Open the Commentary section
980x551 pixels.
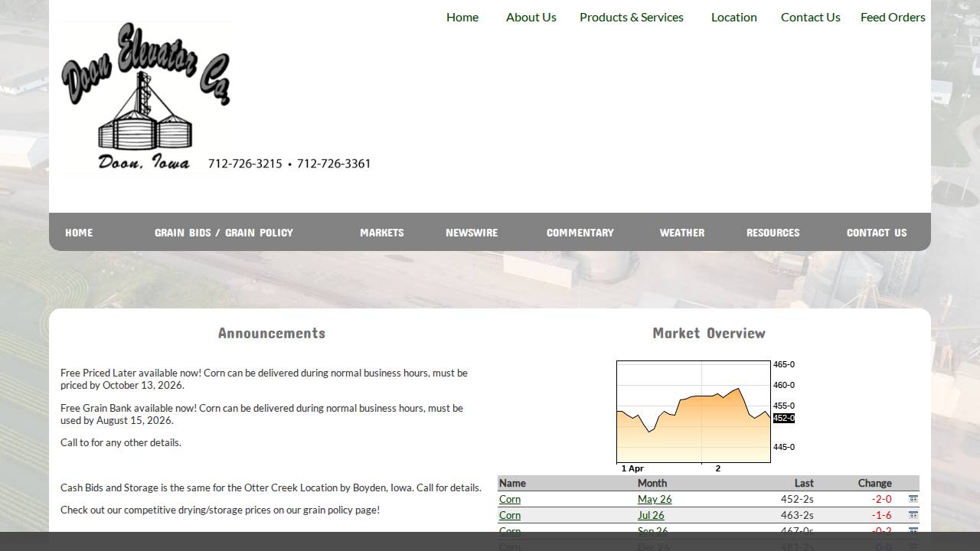pos(580,233)
